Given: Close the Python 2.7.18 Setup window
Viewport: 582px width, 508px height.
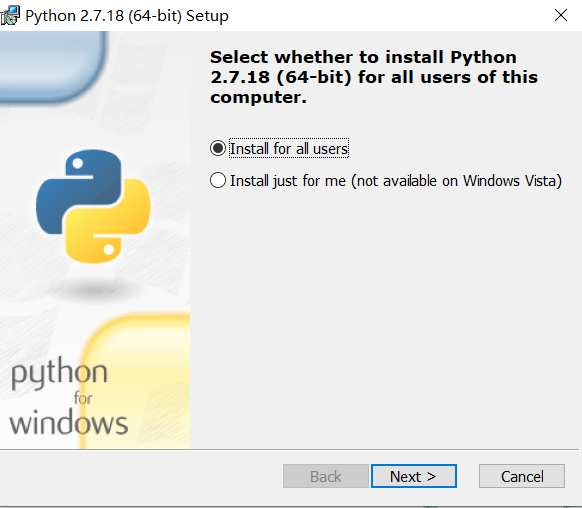Looking at the screenshot, I should coord(560,15).
